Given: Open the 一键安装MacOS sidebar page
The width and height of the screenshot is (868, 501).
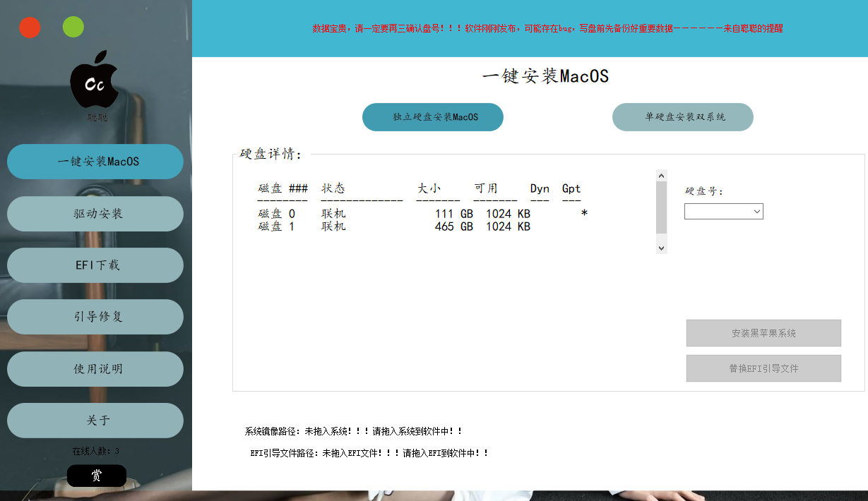Looking at the screenshot, I should [x=95, y=162].
